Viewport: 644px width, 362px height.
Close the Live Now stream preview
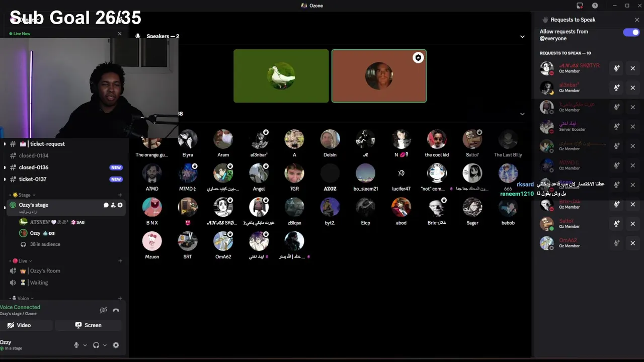pyautogui.click(x=120, y=34)
